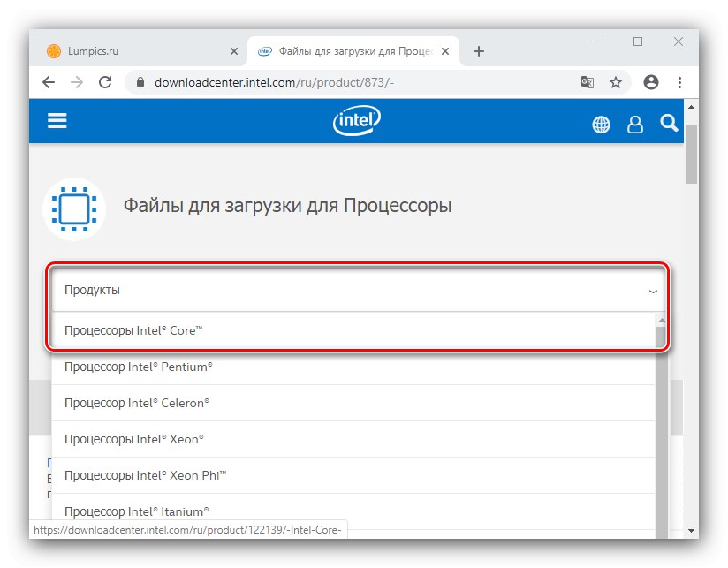728x568 pixels.
Task: Open the Chrome profile avatar
Action: tap(651, 82)
